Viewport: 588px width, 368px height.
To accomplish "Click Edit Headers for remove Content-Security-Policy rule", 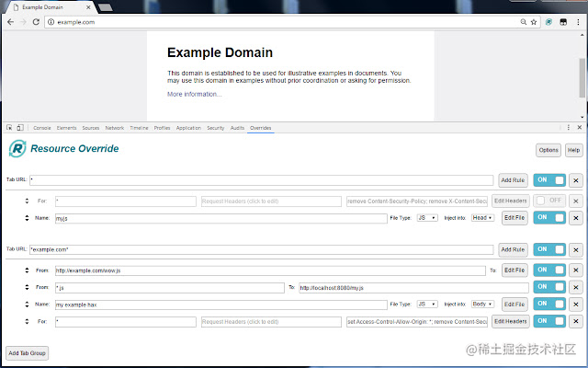I will click(511, 201).
